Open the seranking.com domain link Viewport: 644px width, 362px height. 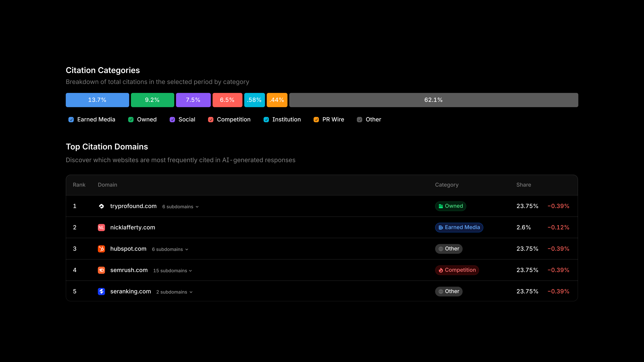pyautogui.click(x=131, y=291)
